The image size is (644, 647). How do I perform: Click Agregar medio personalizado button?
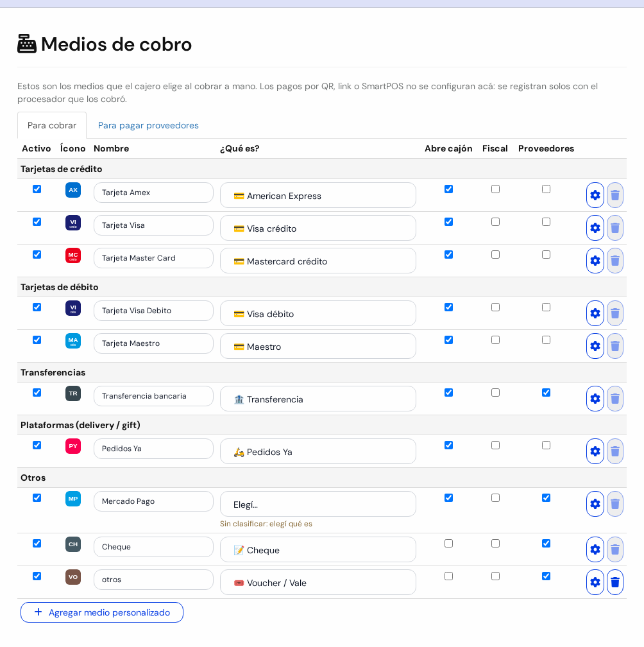pyautogui.click(x=102, y=612)
